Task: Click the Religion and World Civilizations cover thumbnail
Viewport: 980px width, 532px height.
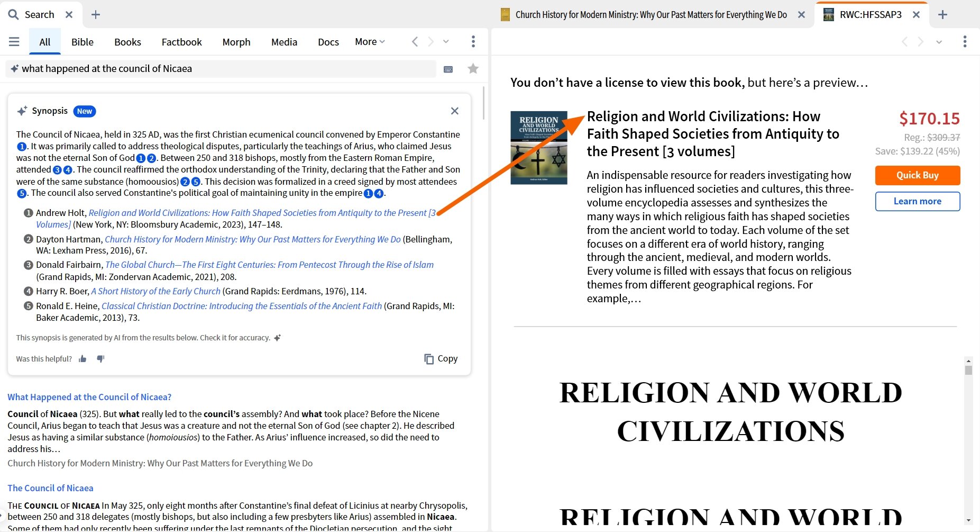Action: point(539,148)
